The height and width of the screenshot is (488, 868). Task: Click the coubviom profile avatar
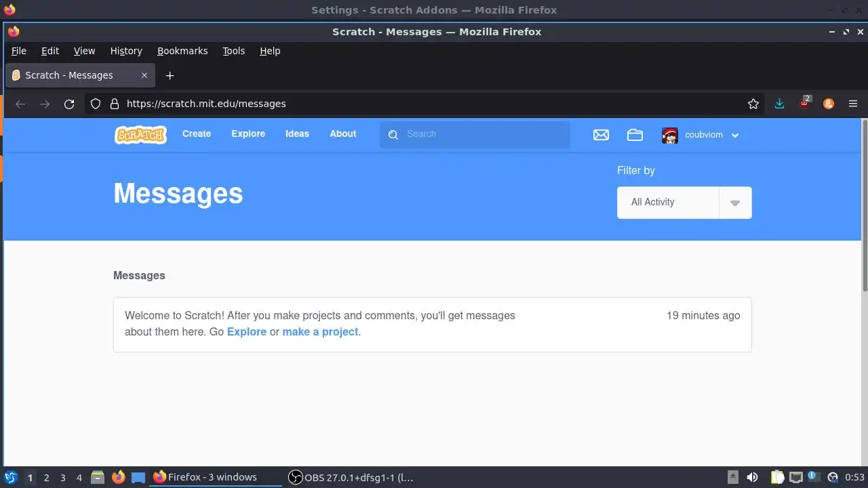point(670,135)
